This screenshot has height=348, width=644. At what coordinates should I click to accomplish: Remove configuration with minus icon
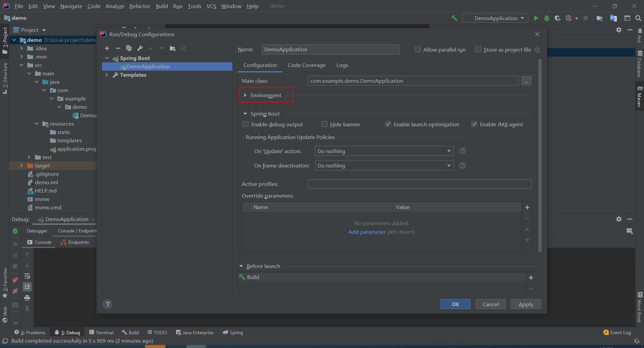point(118,48)
